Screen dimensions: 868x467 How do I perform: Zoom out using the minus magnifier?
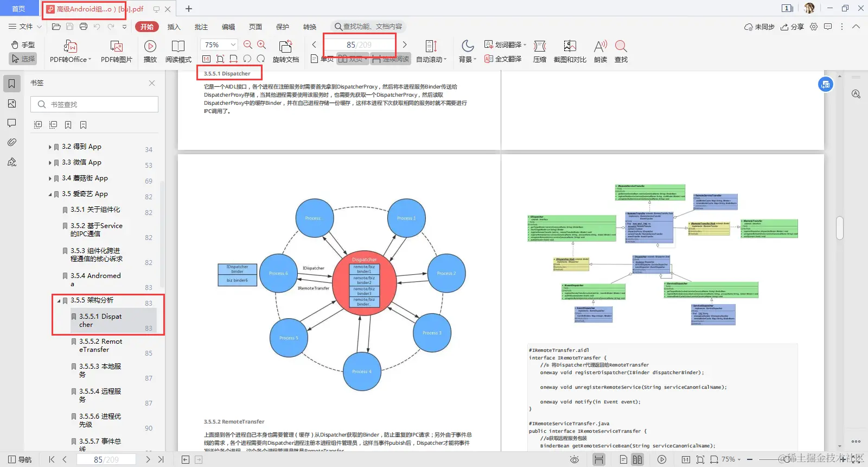tap(248, 45)
